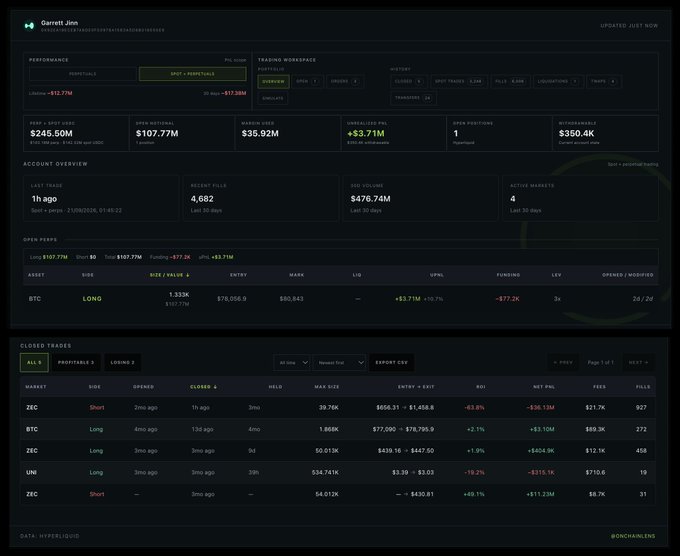Click the ZEC Short +$11.23M row
Viewport: 680px width, 556px height.
pos(337,494)
